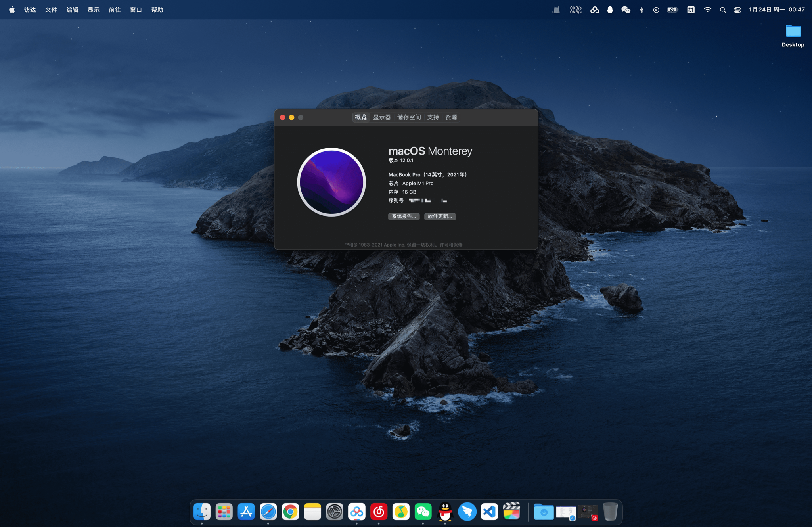
Task: Click the version text 版本 12.0.1
Action: click(x=401, y=160)
